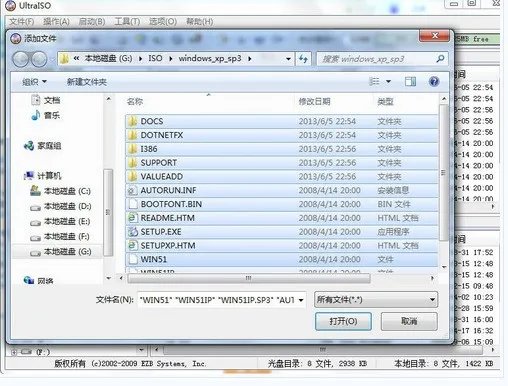The image size is (508, 386).
Task: Select the SETUP.EXE application
Action: click(x=281, y=232)
